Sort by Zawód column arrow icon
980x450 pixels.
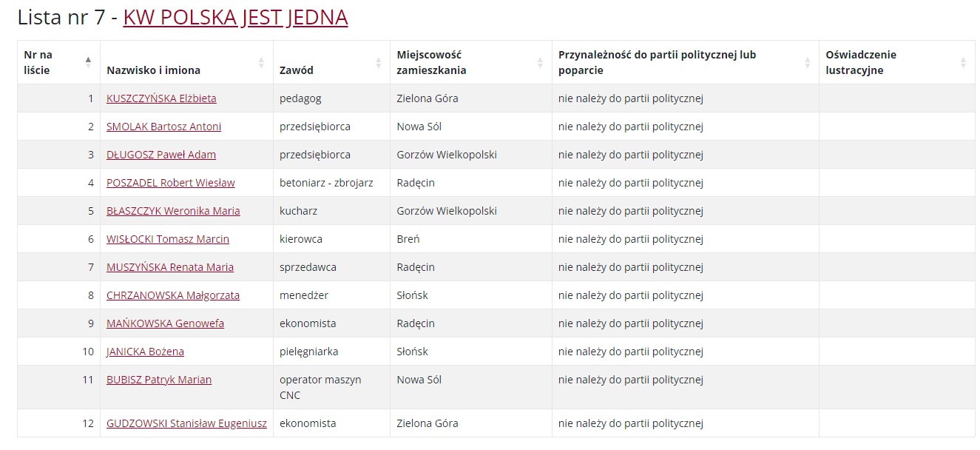click(379, 63)
